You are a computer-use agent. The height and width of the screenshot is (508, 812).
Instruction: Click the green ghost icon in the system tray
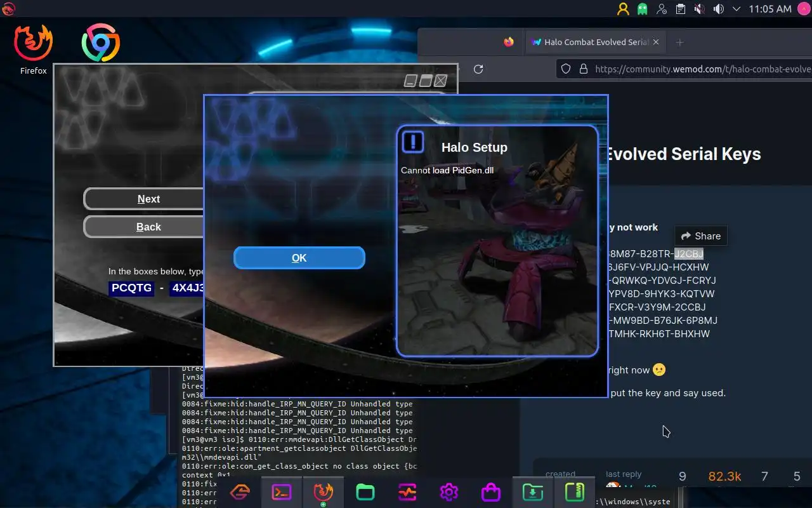tap(643, 9)
